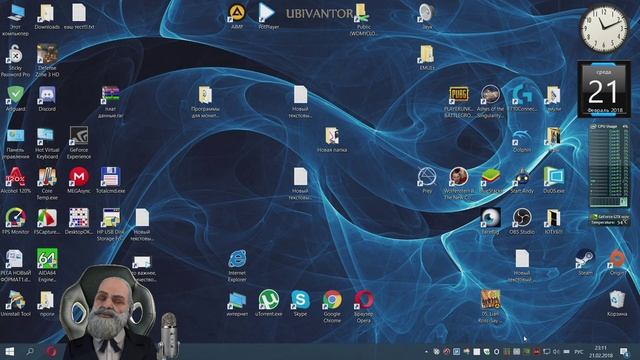Launch Браузер Opera shortcut
The height and width of the screenshot is (360, 640).
coord(363,307)
